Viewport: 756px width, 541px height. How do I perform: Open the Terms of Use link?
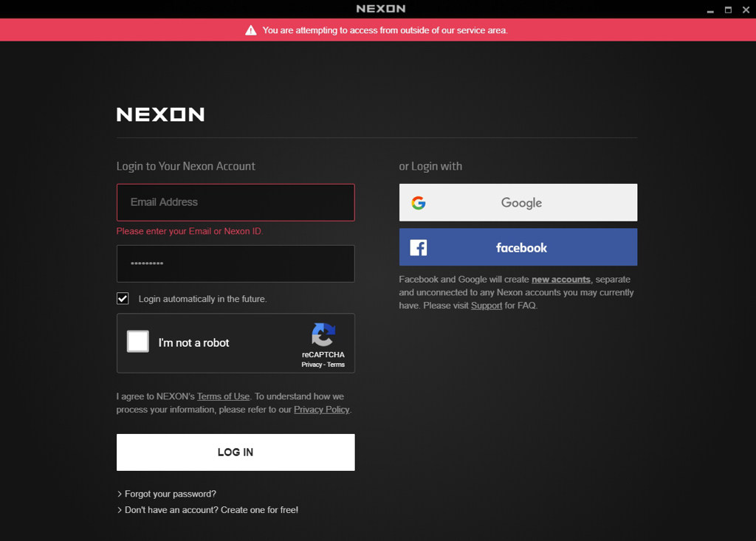pyautogui.click(x=223, y=396)
